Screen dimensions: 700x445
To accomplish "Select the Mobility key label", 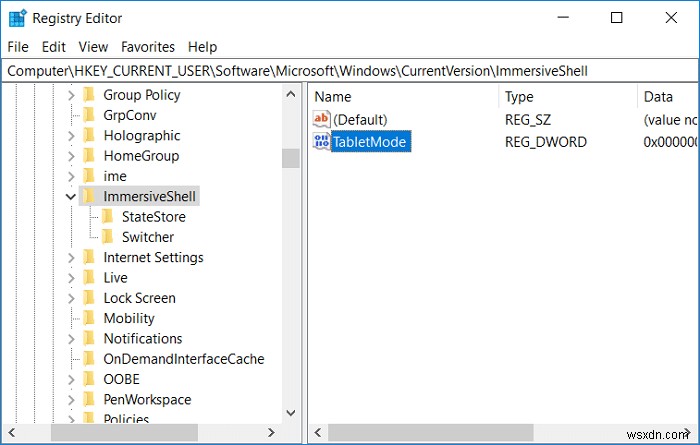I will pyautogui.click(x=129, y=318).
